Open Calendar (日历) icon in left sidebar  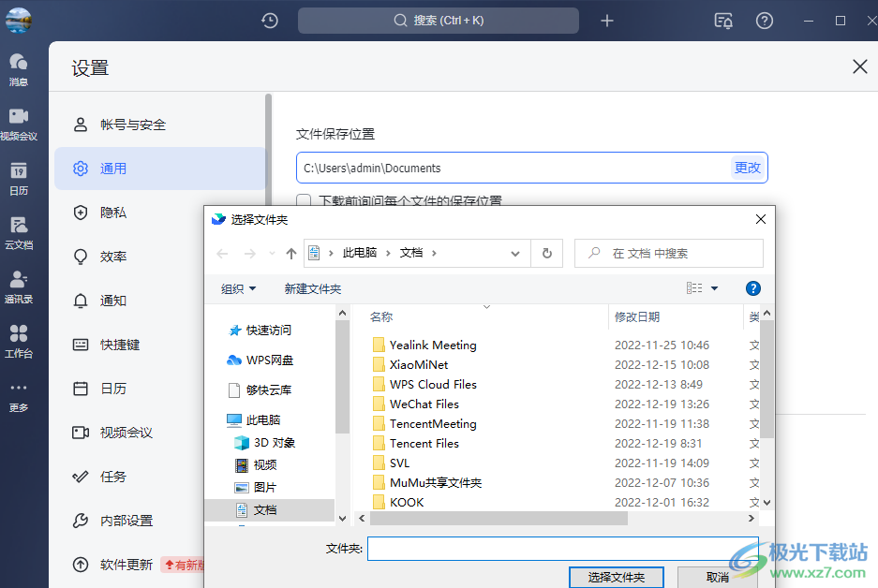tap(19, 179)
